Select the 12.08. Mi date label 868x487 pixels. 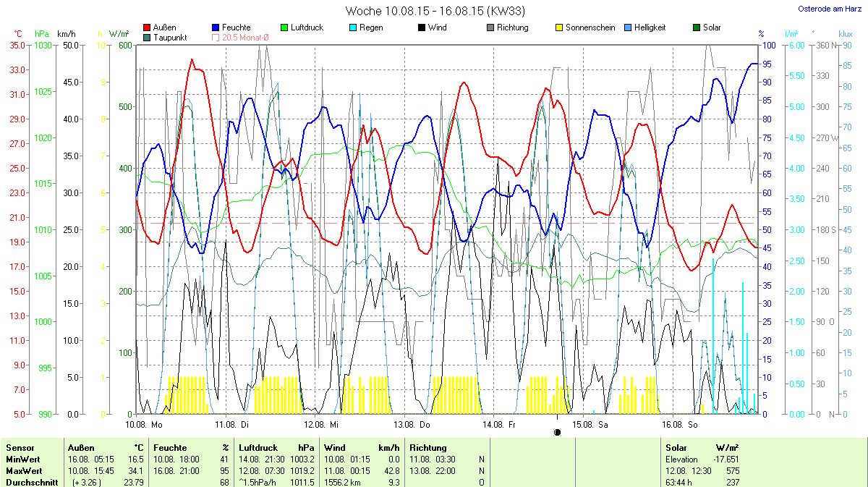coord(320,424)
